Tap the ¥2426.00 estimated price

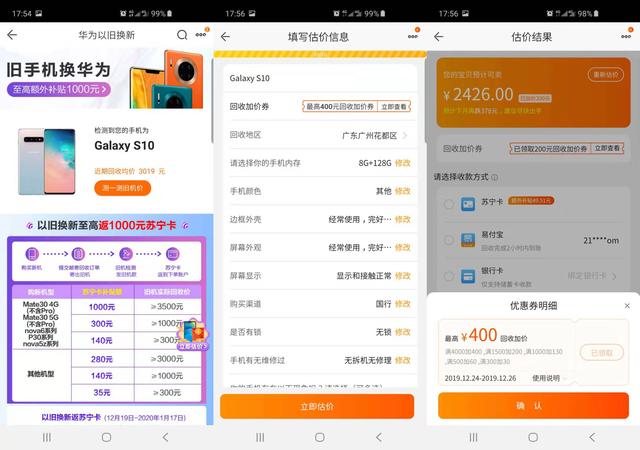(478, 95)
